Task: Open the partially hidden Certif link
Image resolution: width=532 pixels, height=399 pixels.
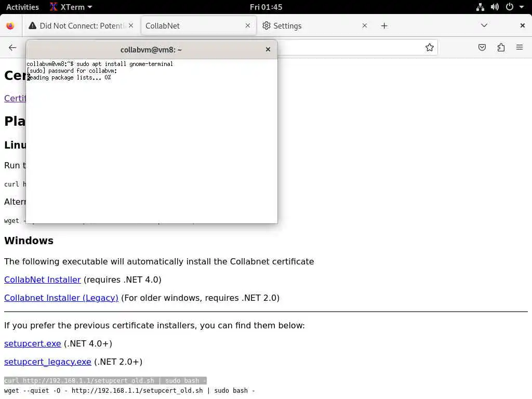Action: (x=15, y=98)
